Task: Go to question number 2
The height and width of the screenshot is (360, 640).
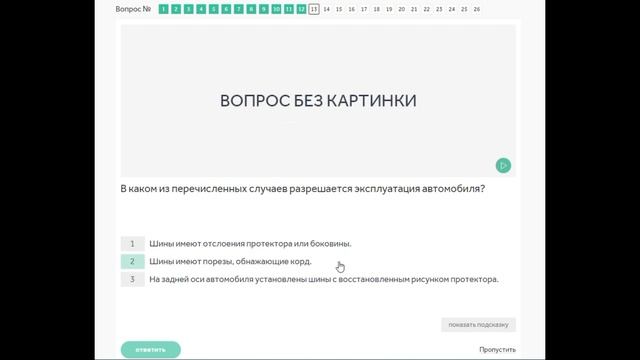Action: tap(176, 9)
